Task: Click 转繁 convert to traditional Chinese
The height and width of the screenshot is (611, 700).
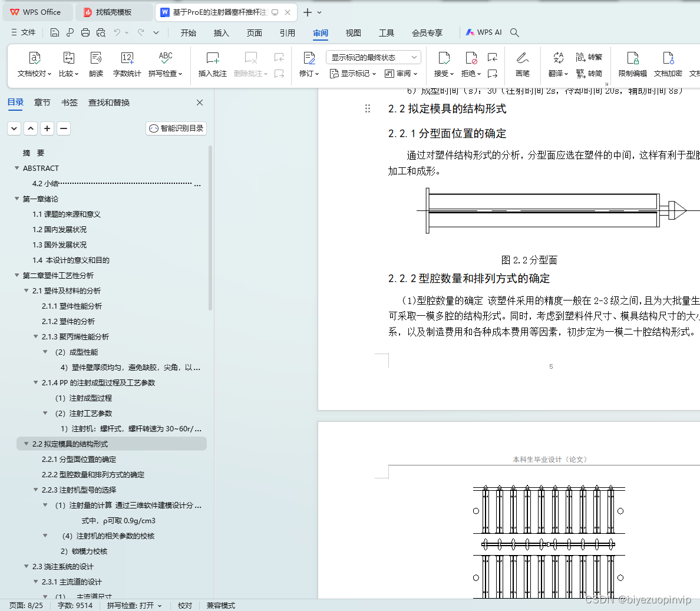Action: pos(589,57)
